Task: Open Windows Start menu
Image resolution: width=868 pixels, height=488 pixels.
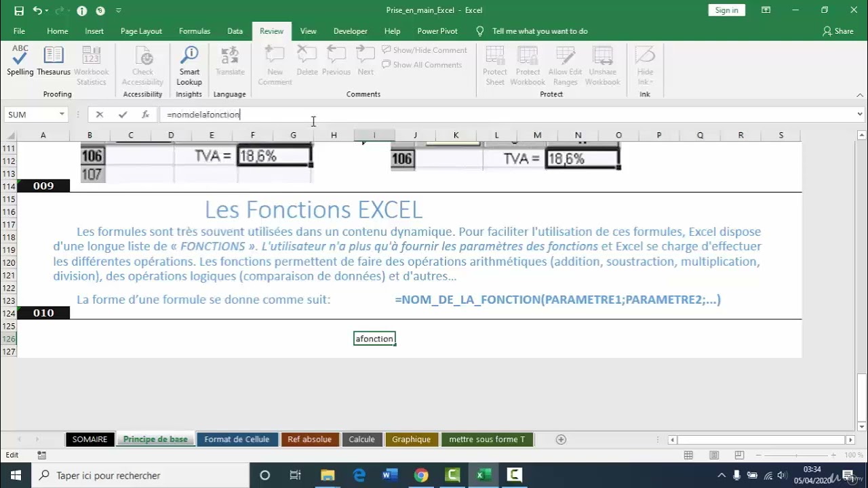Action: 16,475
